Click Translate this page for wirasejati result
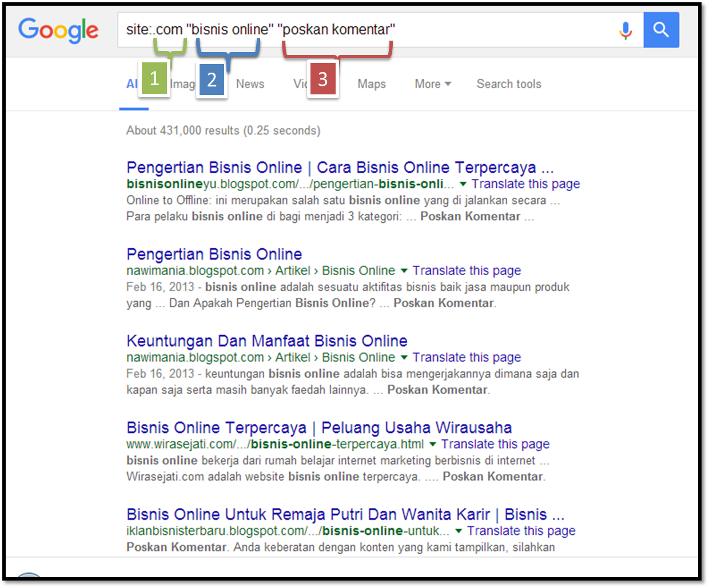Image resolution: width=709 pixels, height=588 pixels. 495,444
